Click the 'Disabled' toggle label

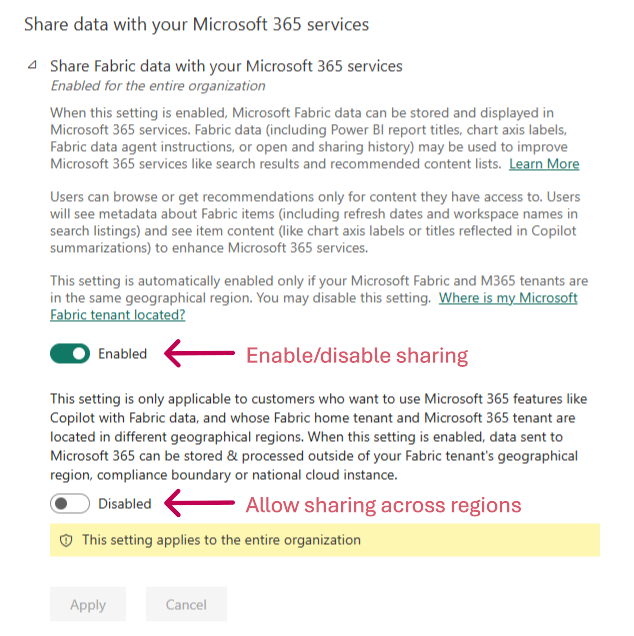coord(125,504)
